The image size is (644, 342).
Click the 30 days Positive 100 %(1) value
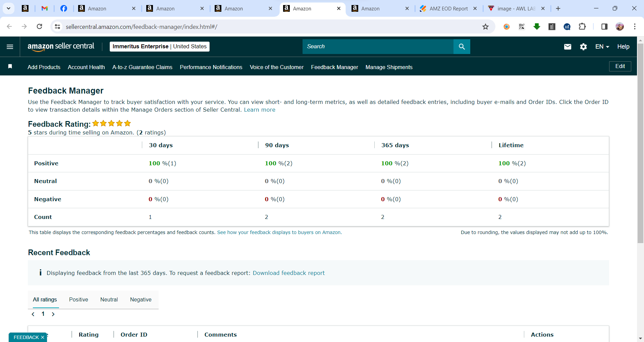point(162,163)
